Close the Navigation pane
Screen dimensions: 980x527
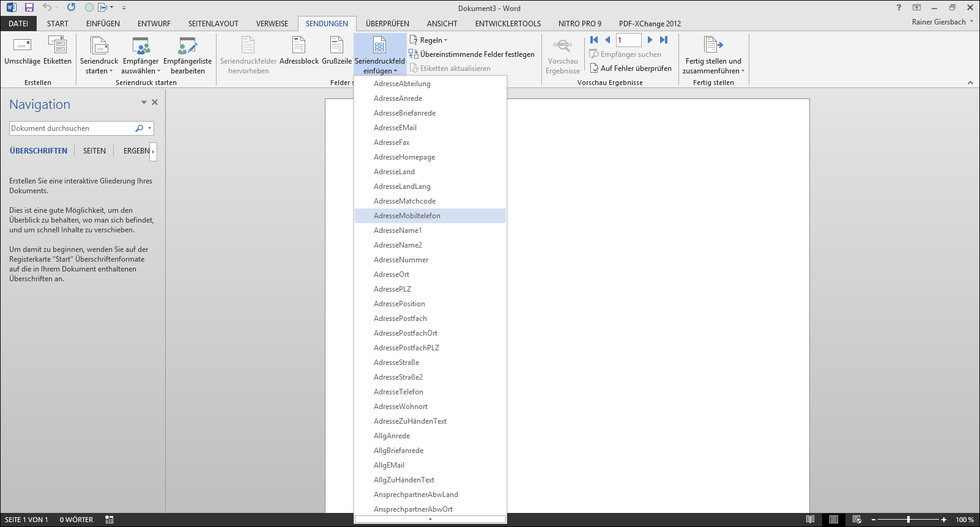click(155, 102)
